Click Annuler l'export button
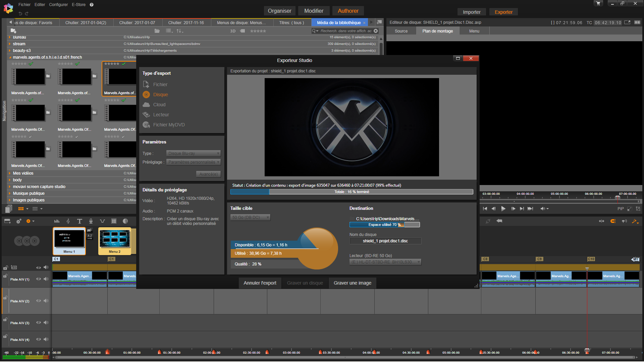 pyautogui.click(x=260, y=283)
